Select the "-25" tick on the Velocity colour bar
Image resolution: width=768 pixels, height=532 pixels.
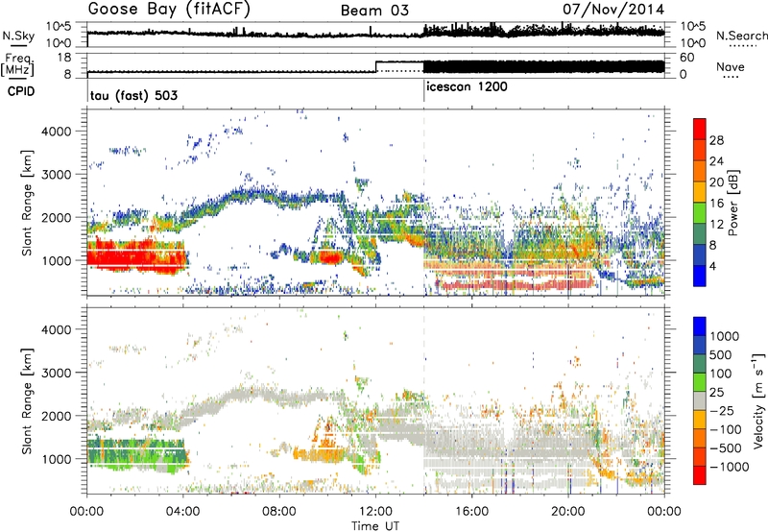click(722, 411)
